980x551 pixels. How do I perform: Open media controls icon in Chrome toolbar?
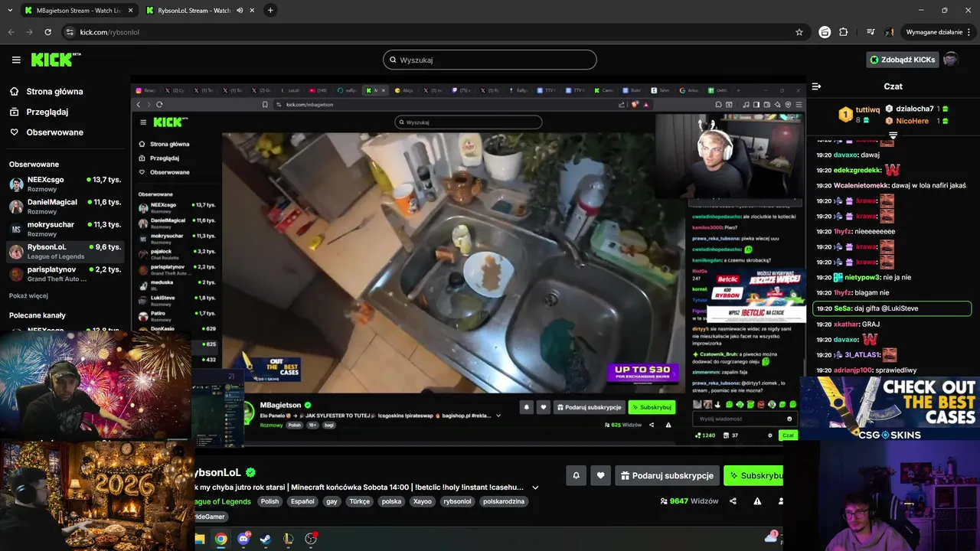tap(871, 32)
